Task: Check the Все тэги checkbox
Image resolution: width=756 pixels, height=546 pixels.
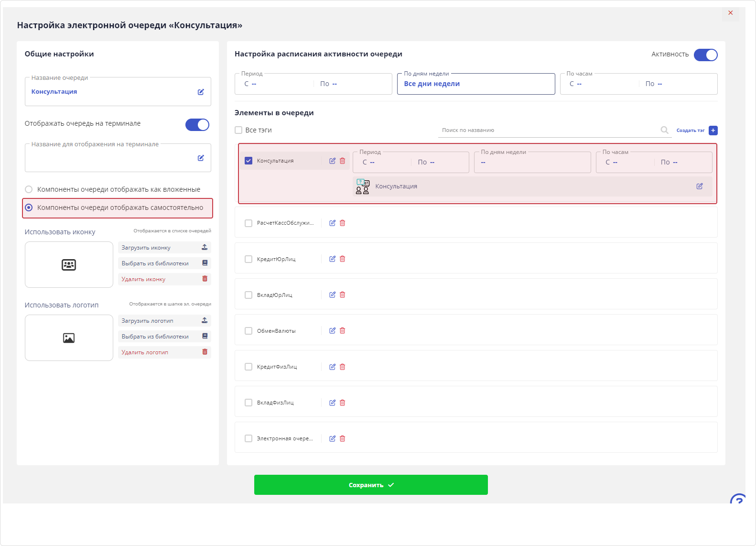Action: (238, 130)
